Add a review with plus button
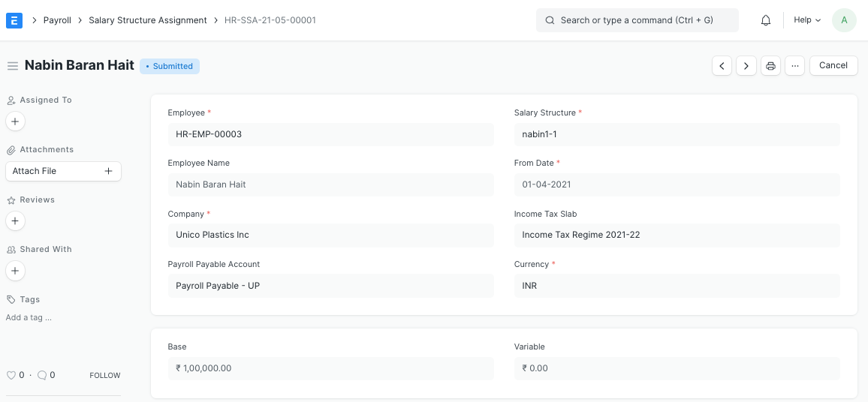Image resolution: width=868 pixels, height=402 pixels. coord(15,220)
